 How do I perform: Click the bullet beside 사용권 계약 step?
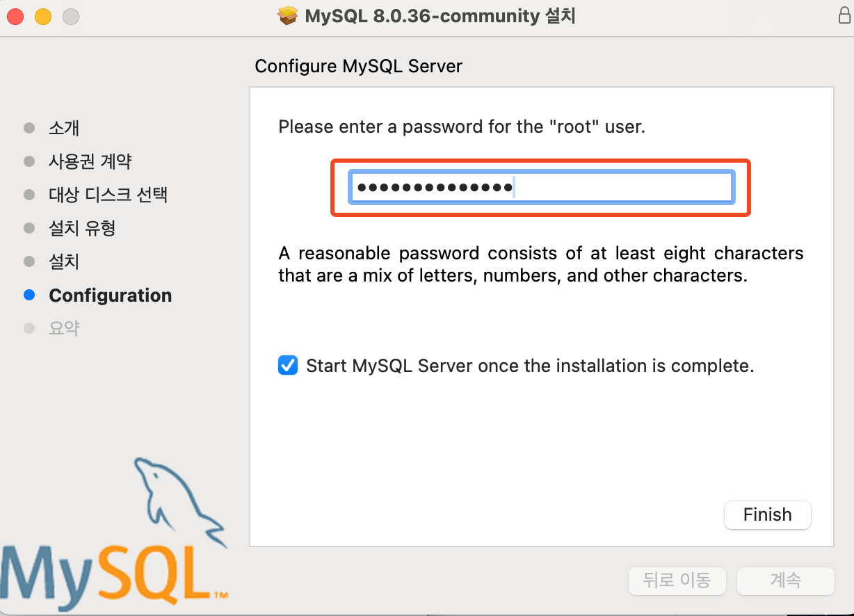click(x=29, y=161)
